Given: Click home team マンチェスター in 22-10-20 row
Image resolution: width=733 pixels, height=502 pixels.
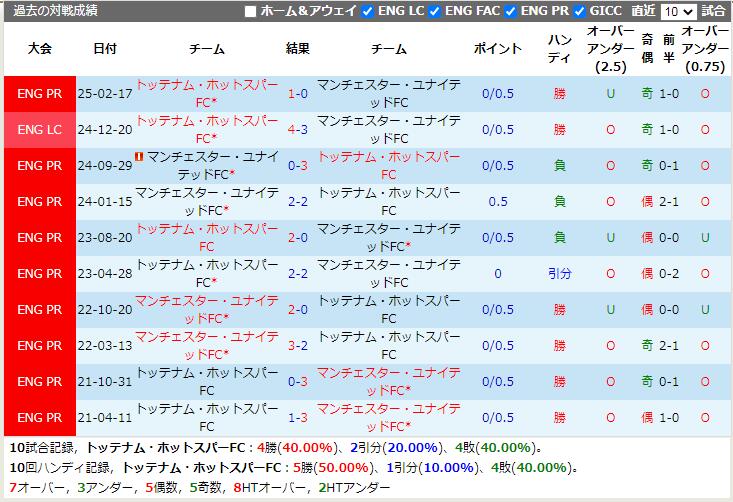Looking at the screenshot, I should [x=207, y=310].
